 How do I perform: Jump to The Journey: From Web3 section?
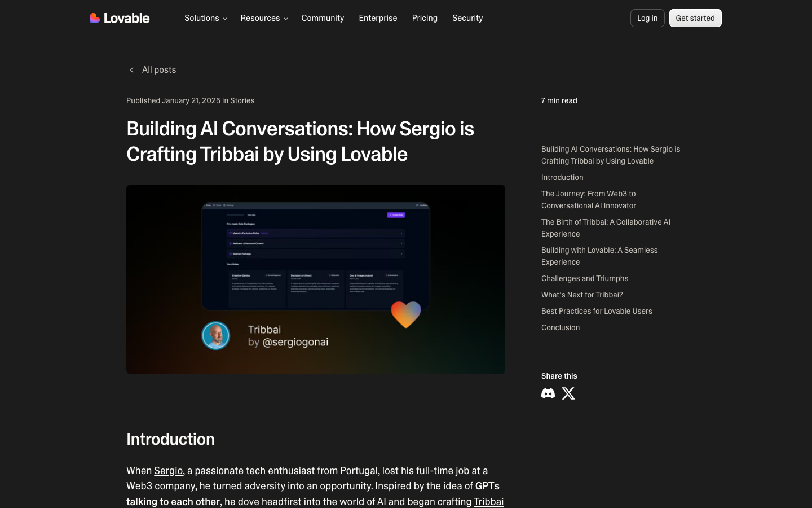589,200
